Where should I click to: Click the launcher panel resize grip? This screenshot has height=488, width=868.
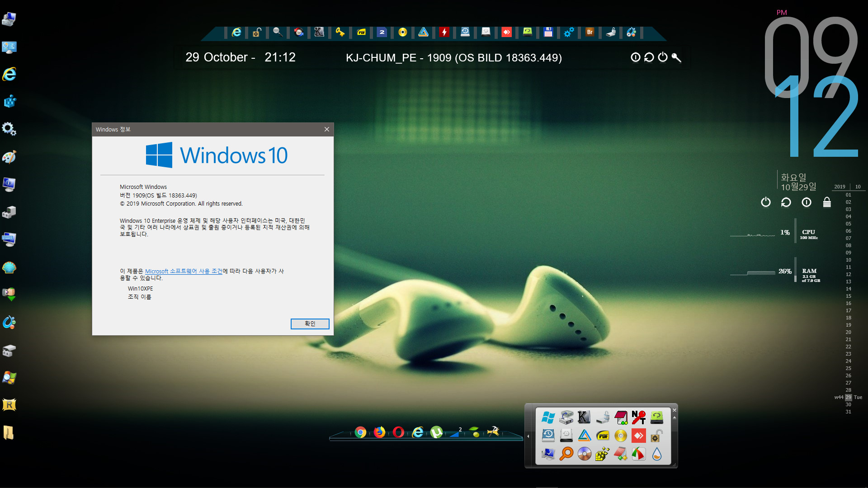tap(674, 464)
